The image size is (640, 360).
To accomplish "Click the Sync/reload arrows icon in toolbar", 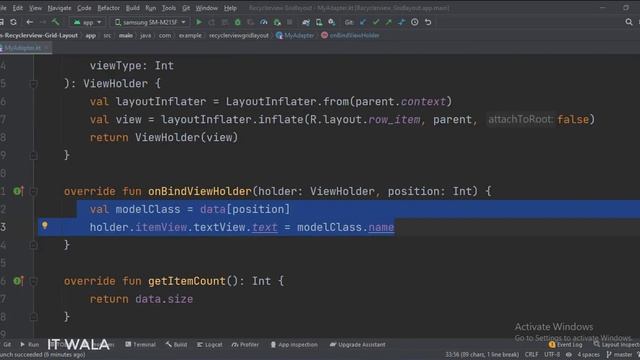I will pyautogui.click(x=13, y=22).
